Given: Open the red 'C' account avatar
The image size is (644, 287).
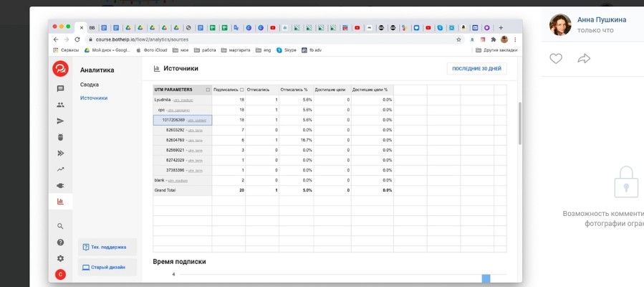Looking at the screenshot, I should point(60,274).
